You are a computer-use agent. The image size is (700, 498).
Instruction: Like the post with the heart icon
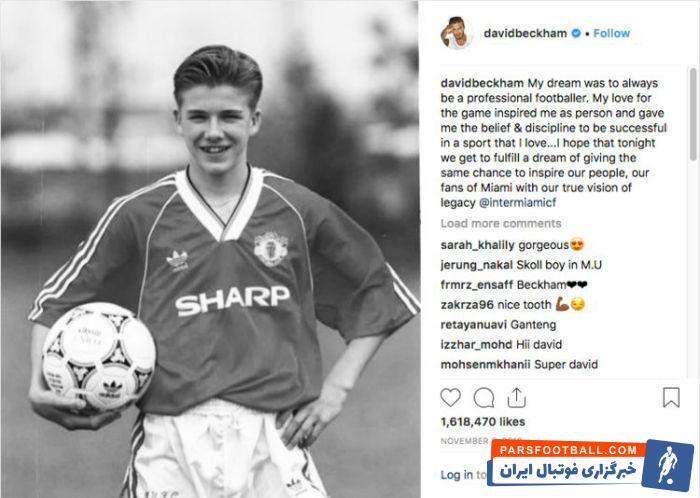coord(450,397)
